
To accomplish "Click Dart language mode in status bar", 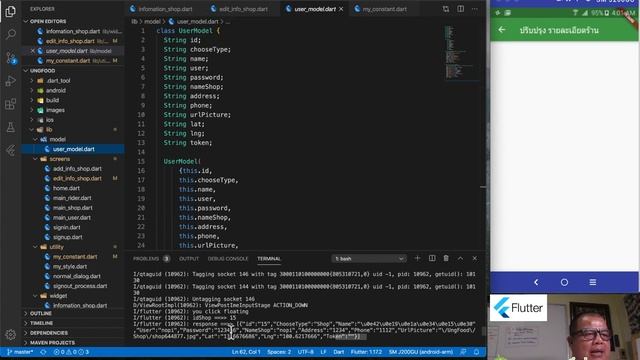I will pos(338,352).
